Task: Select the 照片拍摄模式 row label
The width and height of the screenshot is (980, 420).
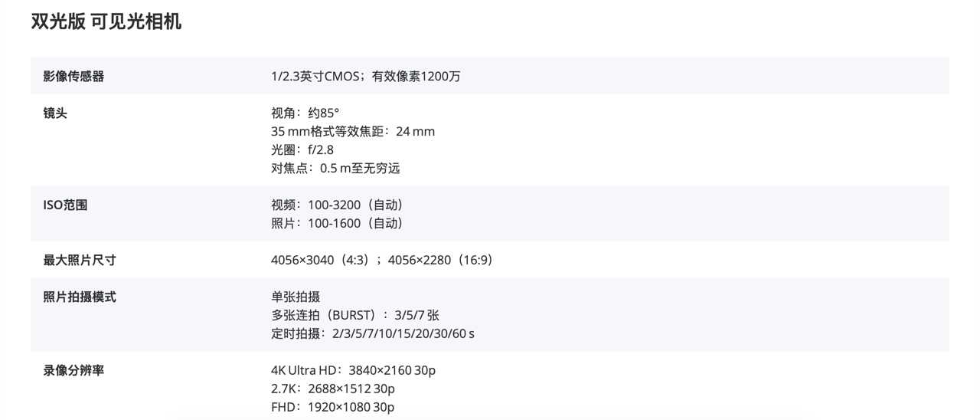Action: point(80,297)
